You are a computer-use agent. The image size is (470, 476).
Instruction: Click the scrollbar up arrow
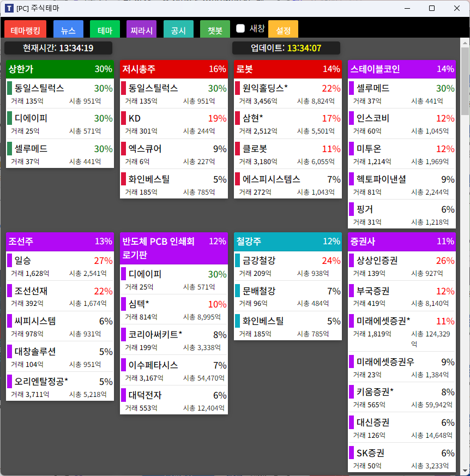(465, 43)
